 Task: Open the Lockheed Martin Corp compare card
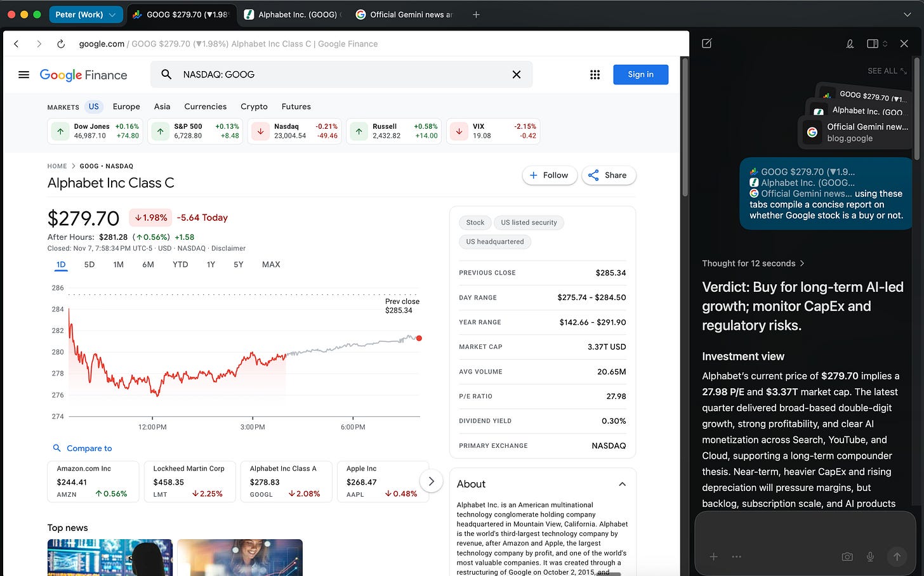(190, 481)
